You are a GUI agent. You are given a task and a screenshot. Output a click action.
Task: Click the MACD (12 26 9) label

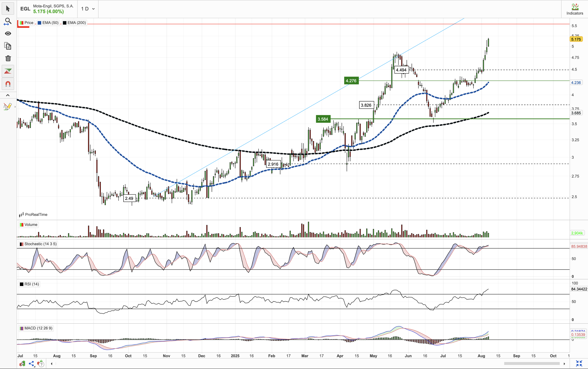click(38, 328)
